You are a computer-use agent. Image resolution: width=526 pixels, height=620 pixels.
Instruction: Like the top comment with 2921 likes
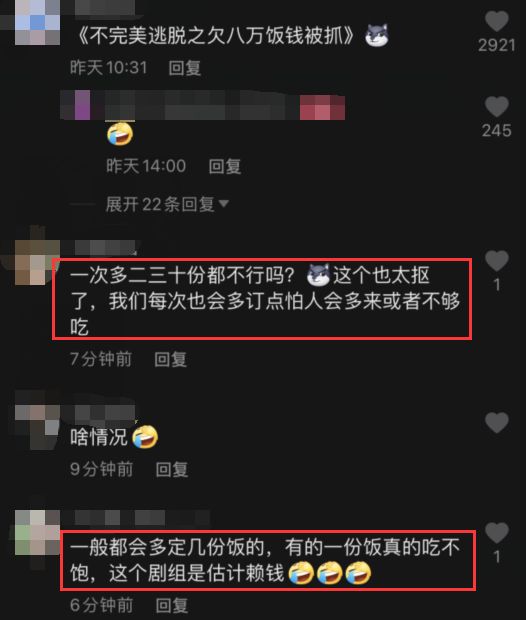(497, 21)
